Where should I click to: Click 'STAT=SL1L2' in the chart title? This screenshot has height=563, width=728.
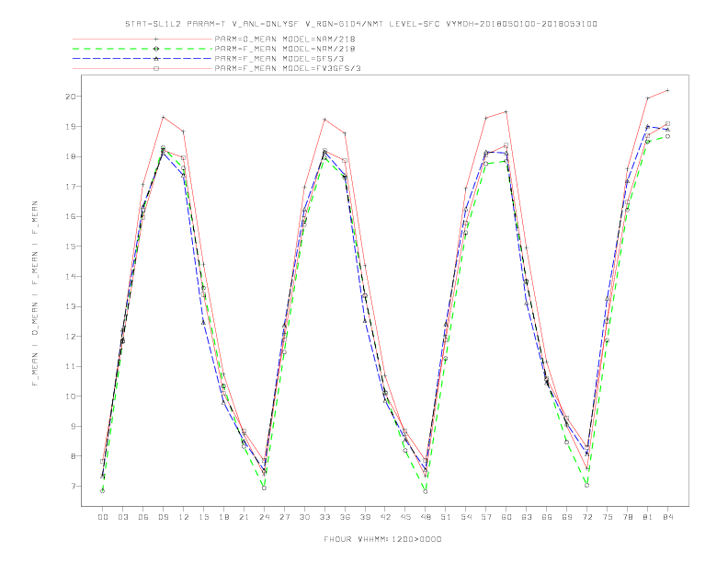click(x=154, y=24)
